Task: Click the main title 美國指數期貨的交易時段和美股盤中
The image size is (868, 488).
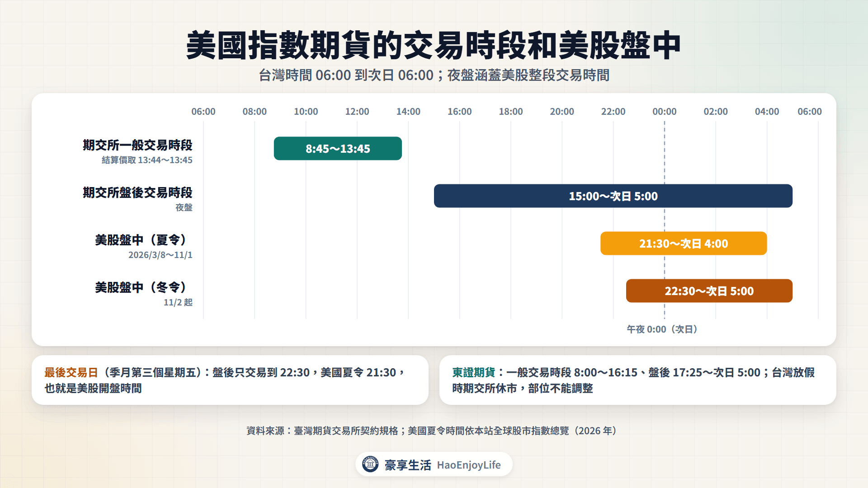Action: tap(434, 45)
